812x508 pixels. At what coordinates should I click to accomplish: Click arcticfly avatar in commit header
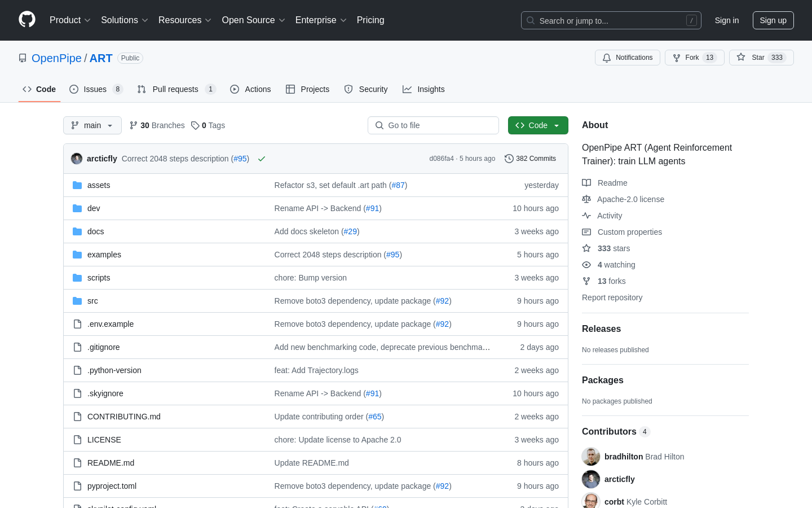(x=77, y=159)
